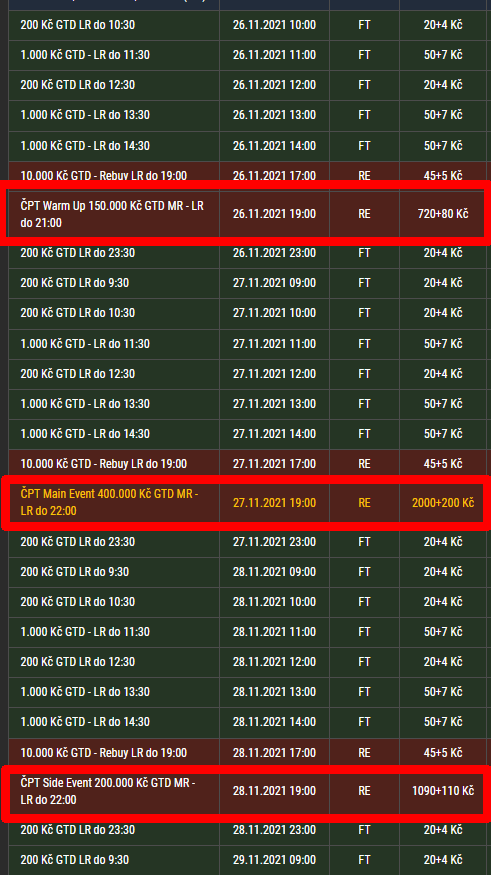The height and width of the screenshot is (875, 491).
Task: Click the 2000+200 Kč buy-in cell
Action: [x=442, y=503]
